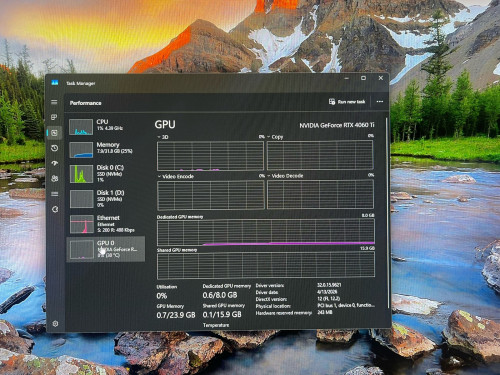500x375 pixels.
Task: Click the 0.1/15.9 GB shared memory value
Action: pyautogui.click(x=222, y=314)
